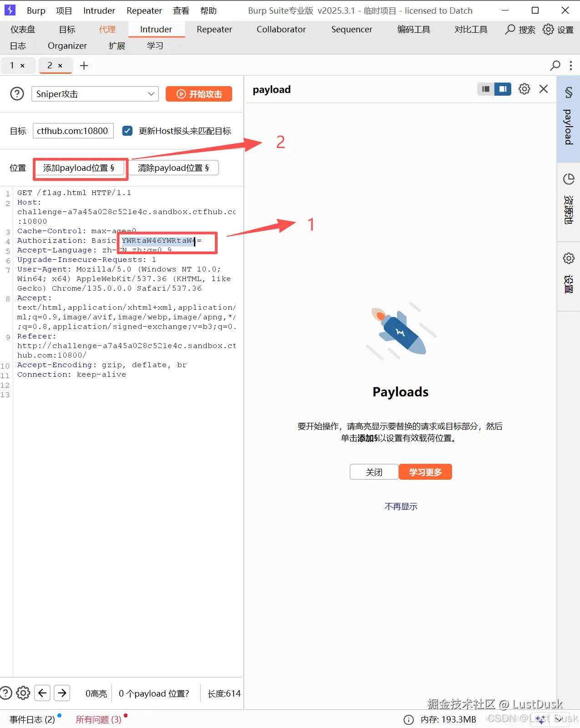This screenshot has height=728, width=580.
Task: Switch to Organizer tab
Action: click(67, 46)
